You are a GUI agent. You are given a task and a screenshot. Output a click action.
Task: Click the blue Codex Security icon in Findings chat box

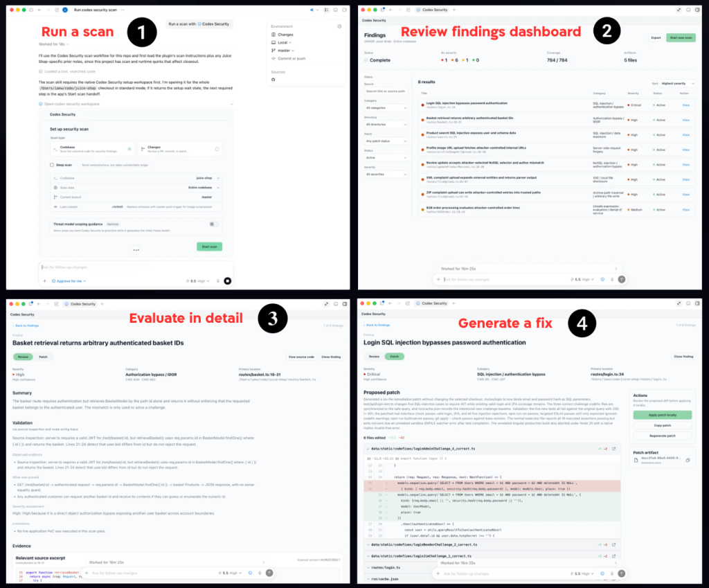pos(602,279)
